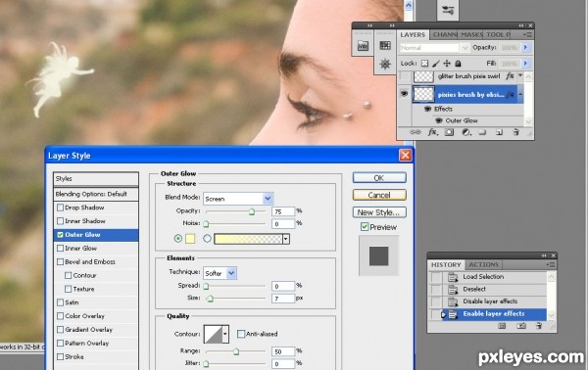
Task: Click the lock transparent pixels icon
Action: point(424,64)
